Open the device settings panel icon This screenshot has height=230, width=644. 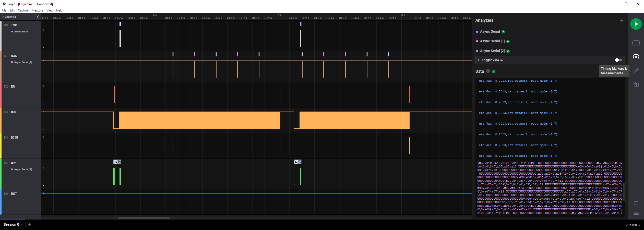click(636, 43)
